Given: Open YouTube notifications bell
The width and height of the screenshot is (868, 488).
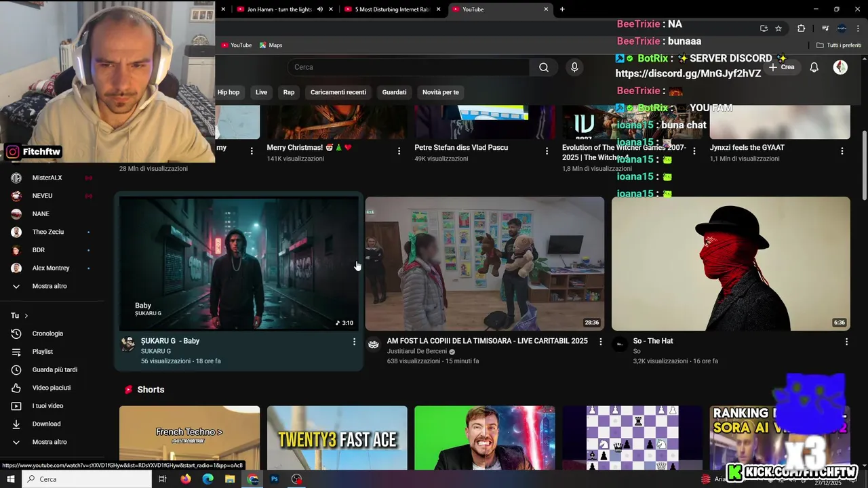Looking at the screenshot, I should [814, 67].
